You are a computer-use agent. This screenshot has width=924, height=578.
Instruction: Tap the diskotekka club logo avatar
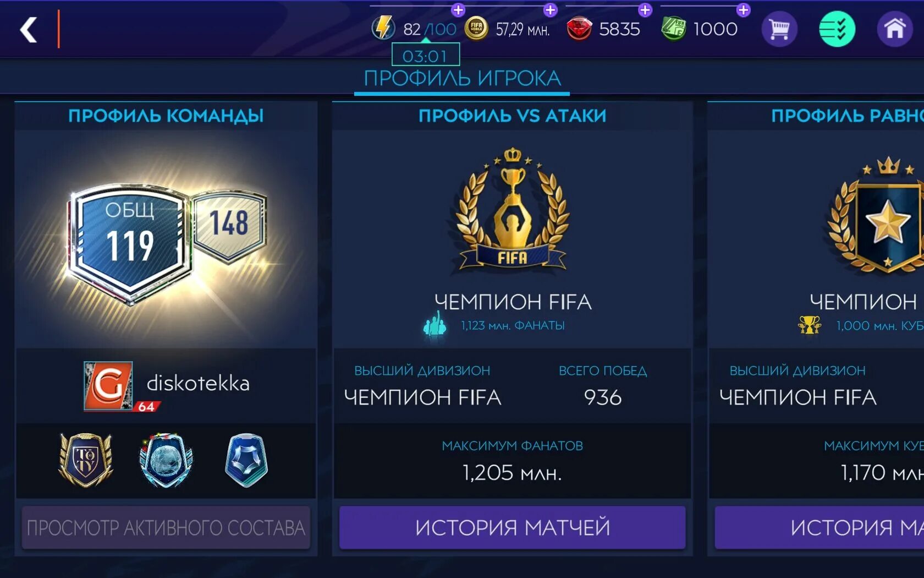108,386
